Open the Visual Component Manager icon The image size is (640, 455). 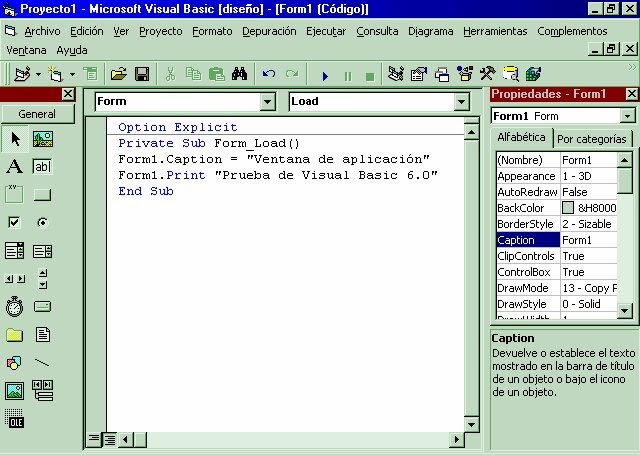click(533, 74)
